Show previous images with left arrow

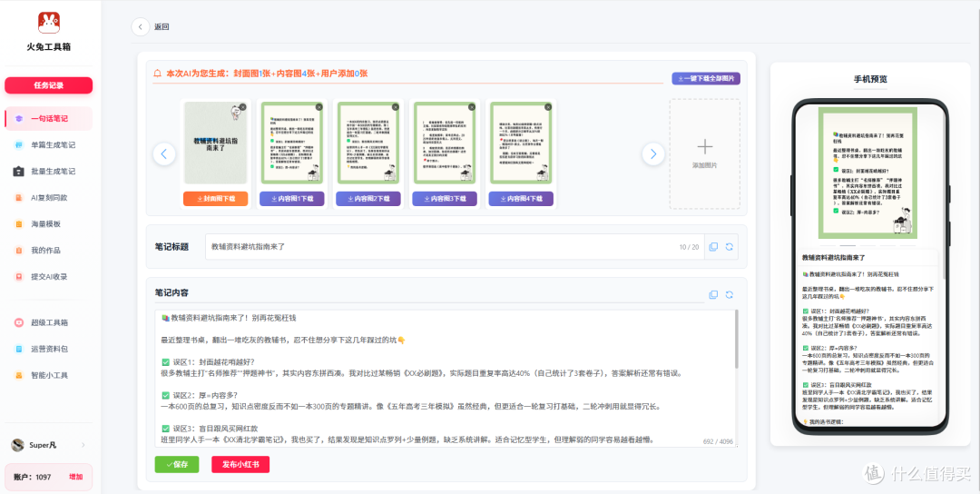(163, 153)
